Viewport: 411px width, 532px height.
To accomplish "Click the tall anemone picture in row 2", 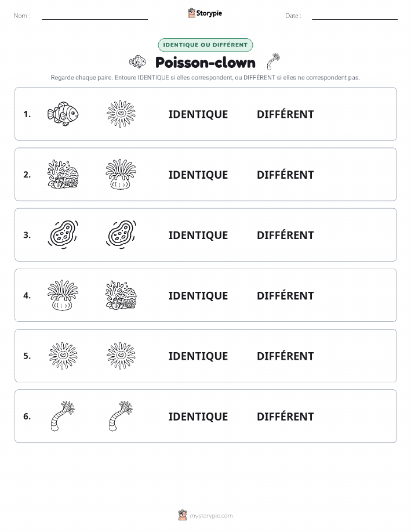I will click(121, 175).
